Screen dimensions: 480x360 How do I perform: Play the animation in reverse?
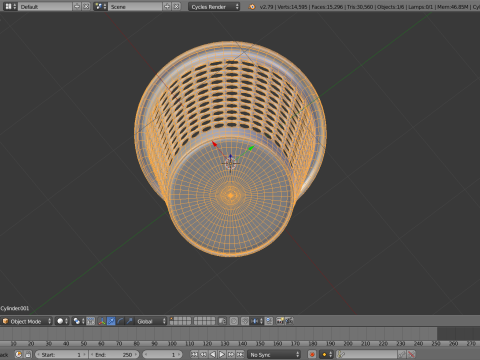point(213,355)
